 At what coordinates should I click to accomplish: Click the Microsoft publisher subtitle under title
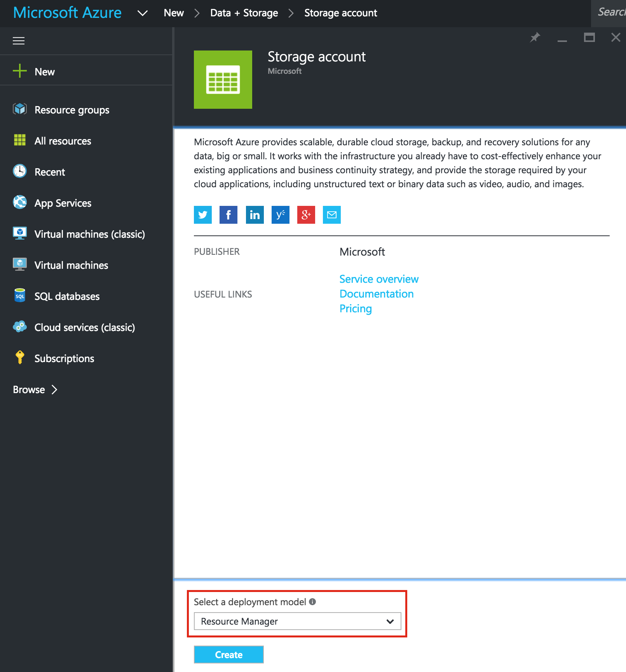[x=285, y=71]
